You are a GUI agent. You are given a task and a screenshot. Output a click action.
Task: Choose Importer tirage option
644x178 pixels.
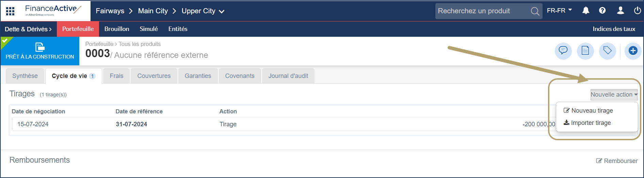click(591, 123)
